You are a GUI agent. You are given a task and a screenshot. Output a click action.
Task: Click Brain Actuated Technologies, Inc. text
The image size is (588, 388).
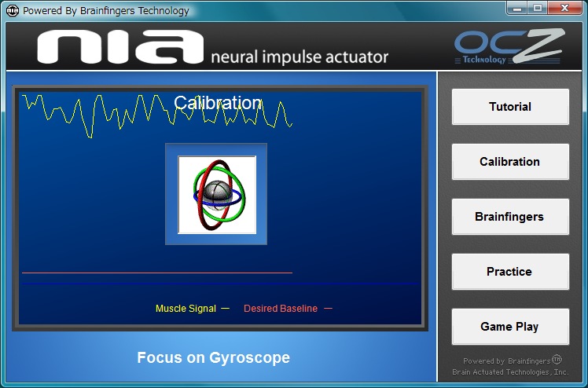510,372
